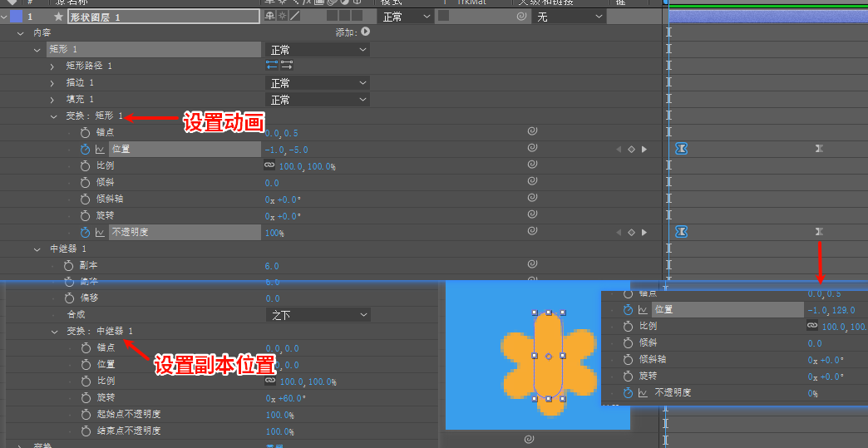The width and height of the screenshot is (868, 448).
Task: Click rotation value 0x+60.0°
Action: (x=286, y=397)
